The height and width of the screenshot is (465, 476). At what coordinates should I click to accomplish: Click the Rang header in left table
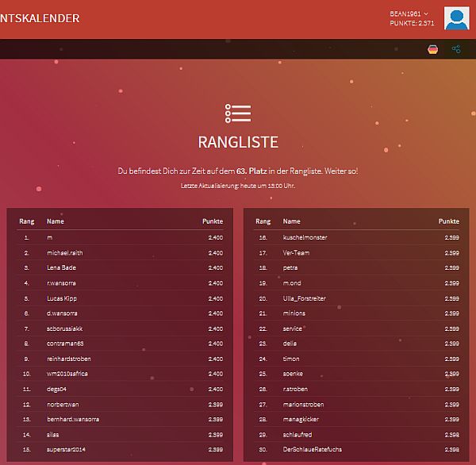coord(26,221)
